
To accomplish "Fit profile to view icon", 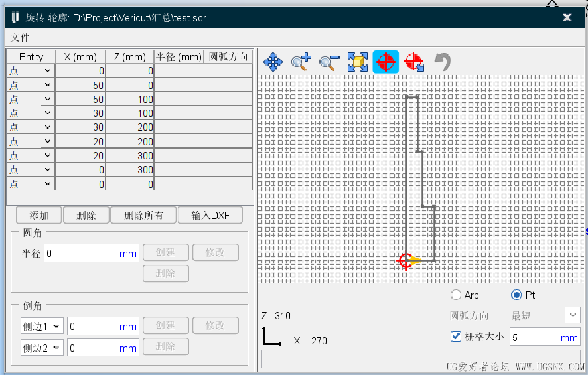I will pos(357,62).
